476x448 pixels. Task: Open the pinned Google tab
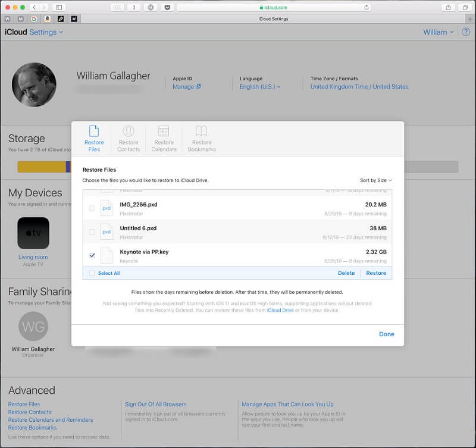34,19
